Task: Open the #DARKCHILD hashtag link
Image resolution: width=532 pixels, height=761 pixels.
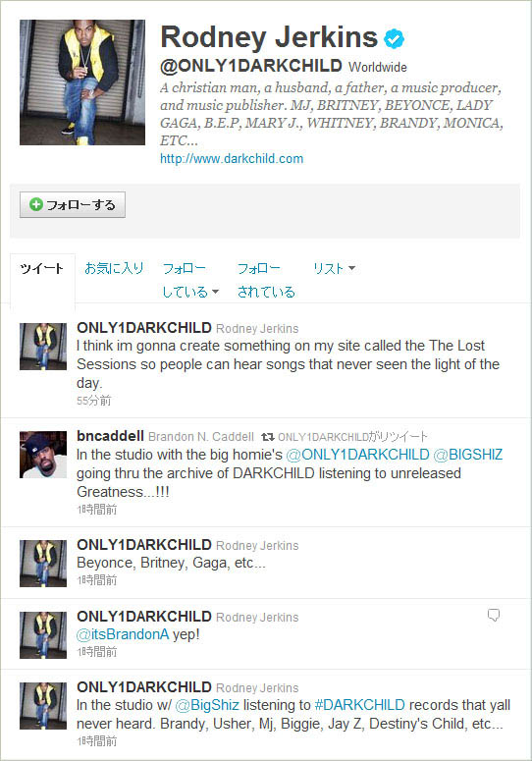Action: (x=360, y=705)
